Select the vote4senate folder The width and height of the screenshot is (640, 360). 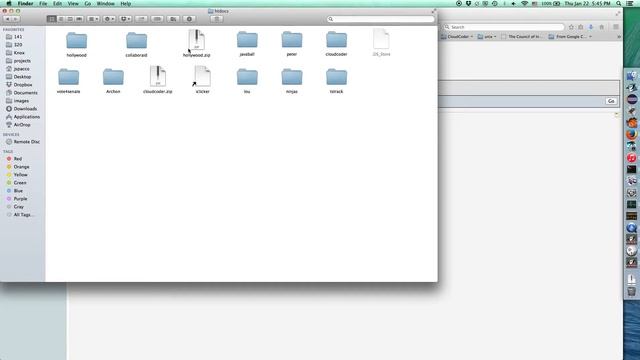click(69, 81)
